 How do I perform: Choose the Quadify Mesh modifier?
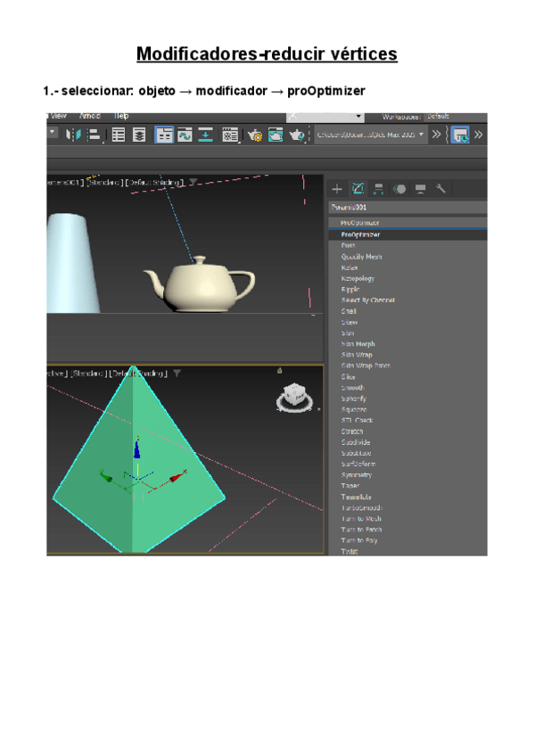click(361, 257)
